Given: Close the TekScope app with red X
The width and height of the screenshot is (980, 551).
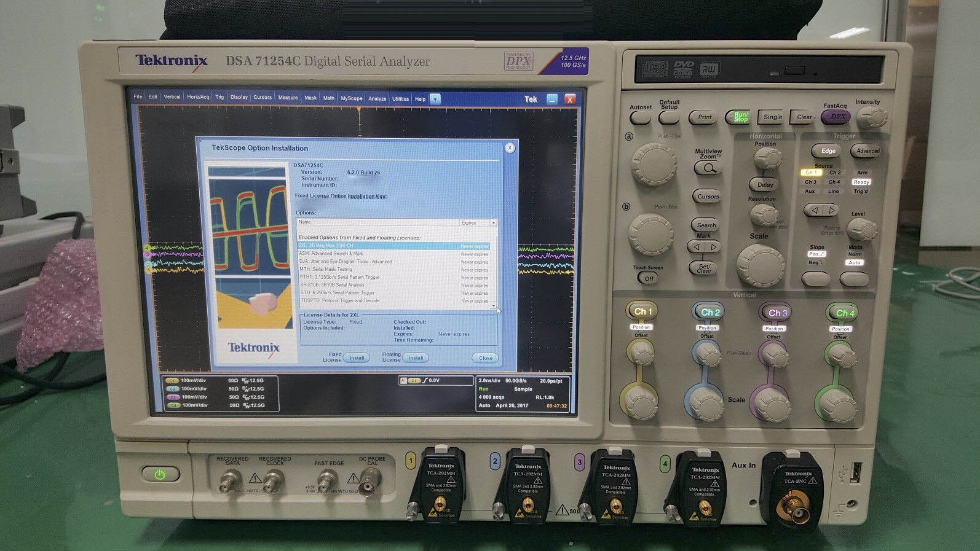Looking at the screenshot, I should [x=570, y=100].
